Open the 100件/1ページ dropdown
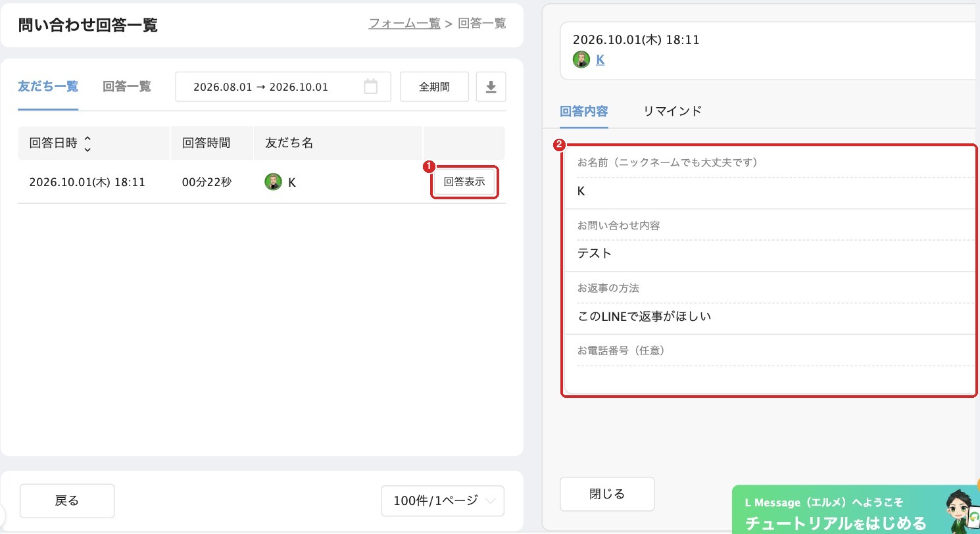Viewport: 980px width, 534px height. (x=443, y=501)
